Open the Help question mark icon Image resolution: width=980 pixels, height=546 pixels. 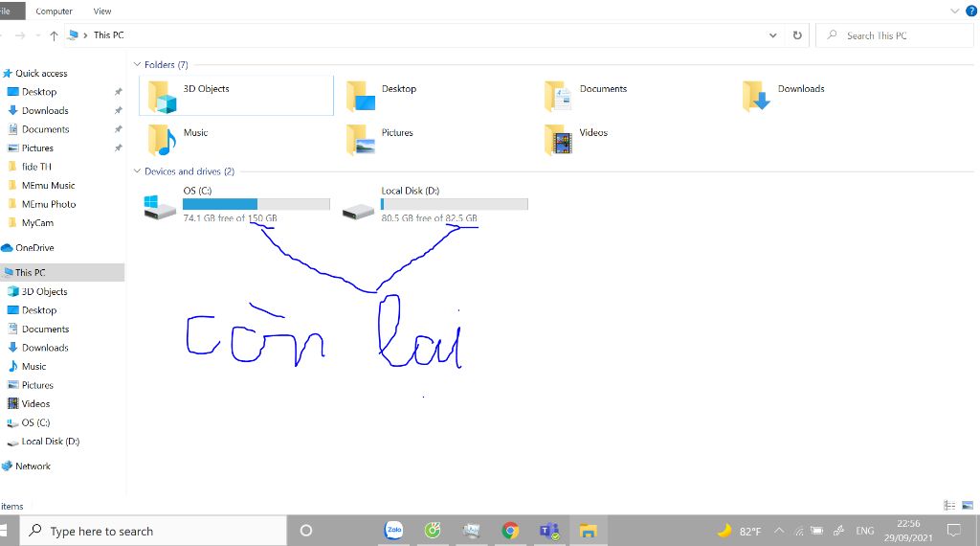tap(971, 11)
